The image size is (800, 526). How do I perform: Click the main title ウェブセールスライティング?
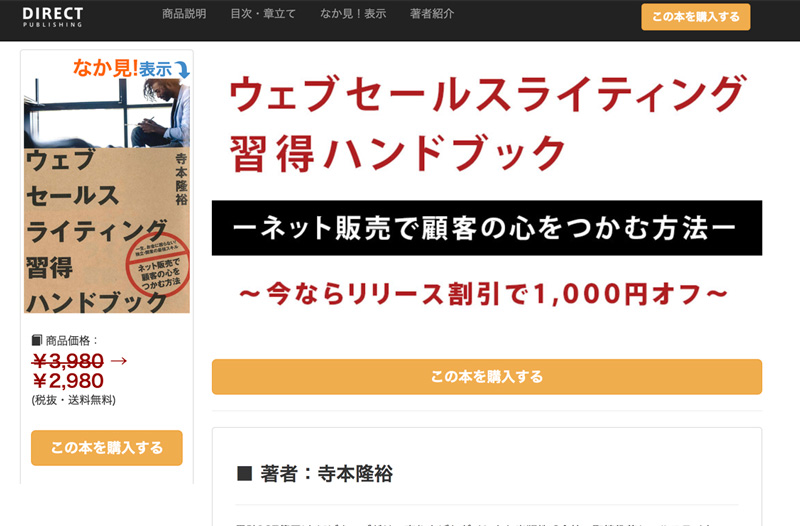pos(487,93)
